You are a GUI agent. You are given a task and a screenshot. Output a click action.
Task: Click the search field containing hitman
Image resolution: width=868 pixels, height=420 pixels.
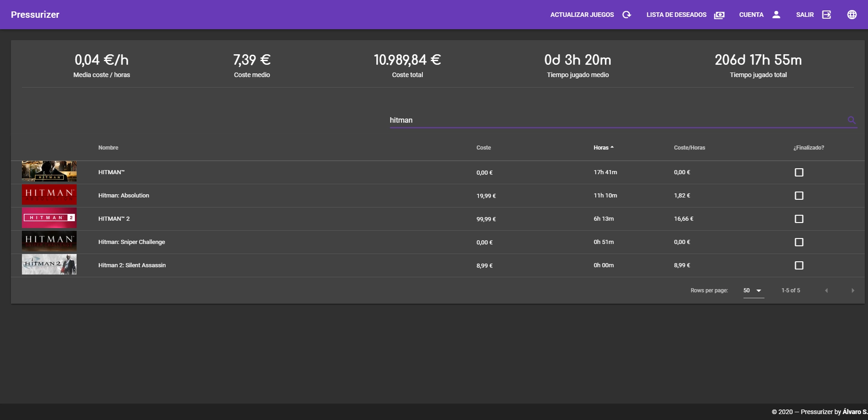(x=618, y=120)
